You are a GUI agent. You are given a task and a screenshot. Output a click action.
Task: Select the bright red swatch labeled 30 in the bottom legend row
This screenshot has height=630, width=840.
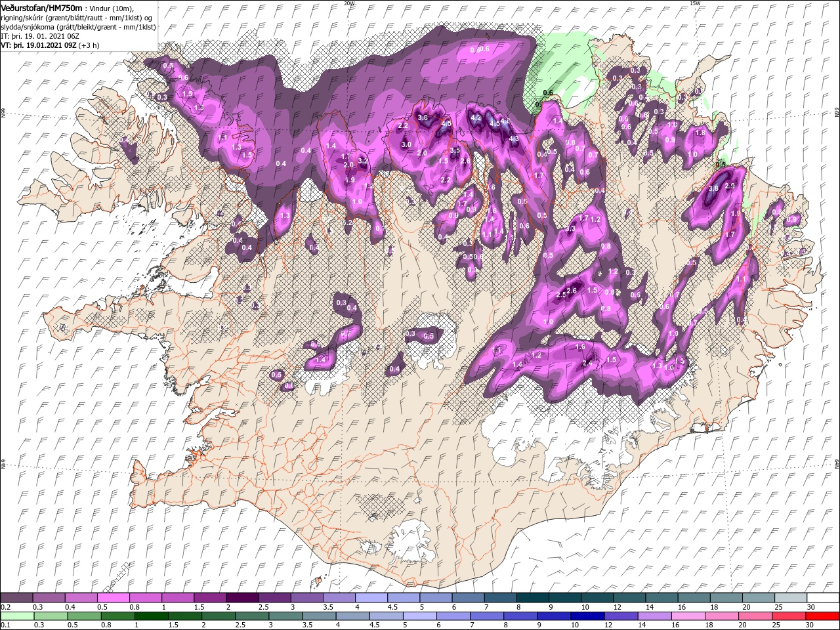[822, 616]
